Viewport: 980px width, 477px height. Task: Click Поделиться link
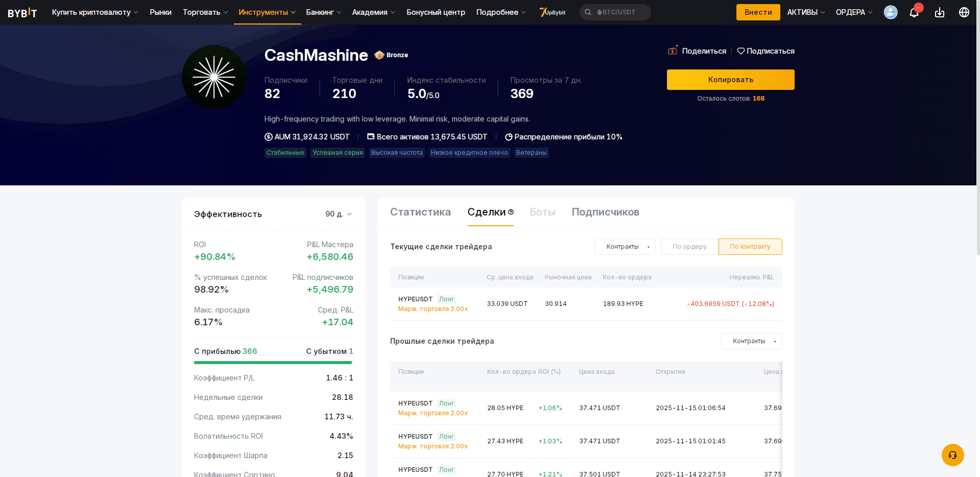click(x=704, y=51)
